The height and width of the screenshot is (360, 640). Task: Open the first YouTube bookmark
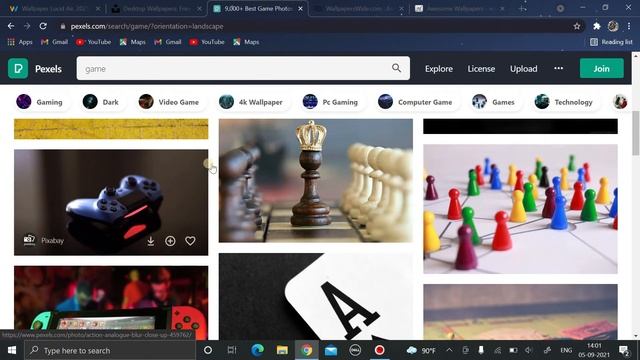pos(93,42)
